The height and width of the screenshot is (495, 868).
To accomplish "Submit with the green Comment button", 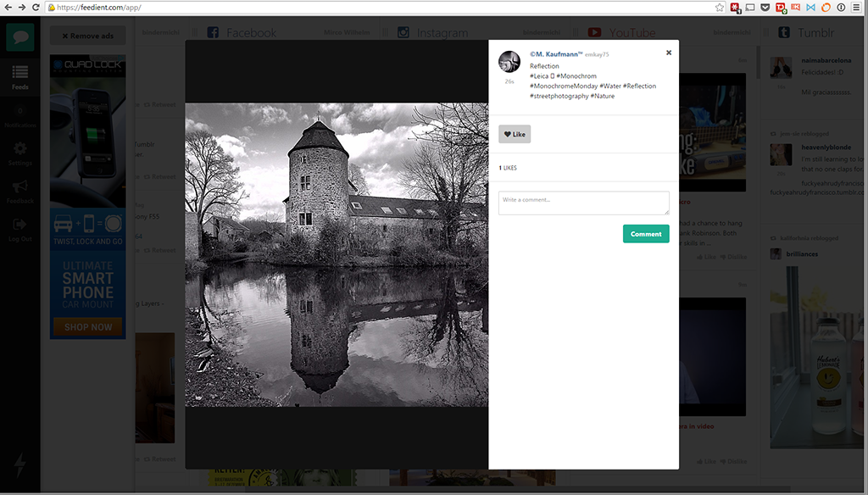I will tap(646, 234).
